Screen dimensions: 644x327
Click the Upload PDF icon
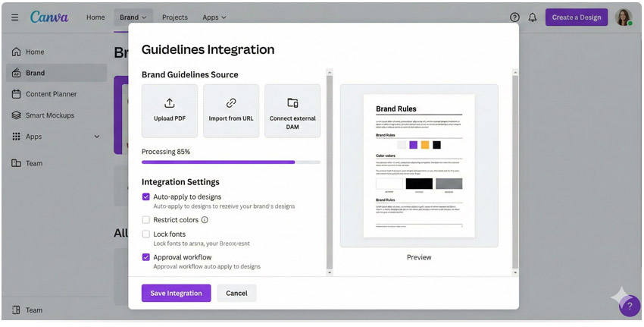pyautogui.click(x=170, y=103)
